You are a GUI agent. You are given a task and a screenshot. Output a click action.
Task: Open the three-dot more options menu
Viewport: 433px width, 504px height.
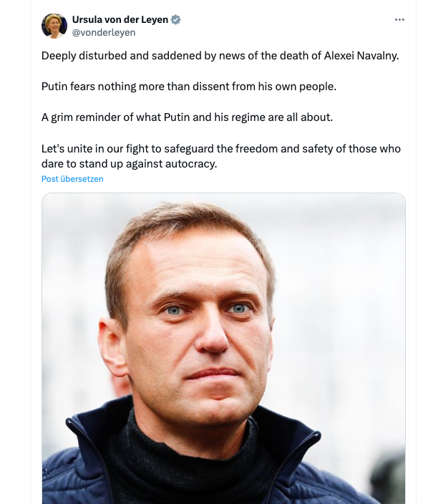399,19
